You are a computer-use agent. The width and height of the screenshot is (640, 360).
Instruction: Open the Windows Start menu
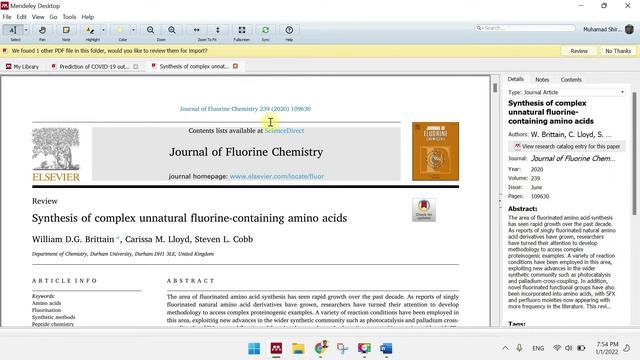[254, 349]
